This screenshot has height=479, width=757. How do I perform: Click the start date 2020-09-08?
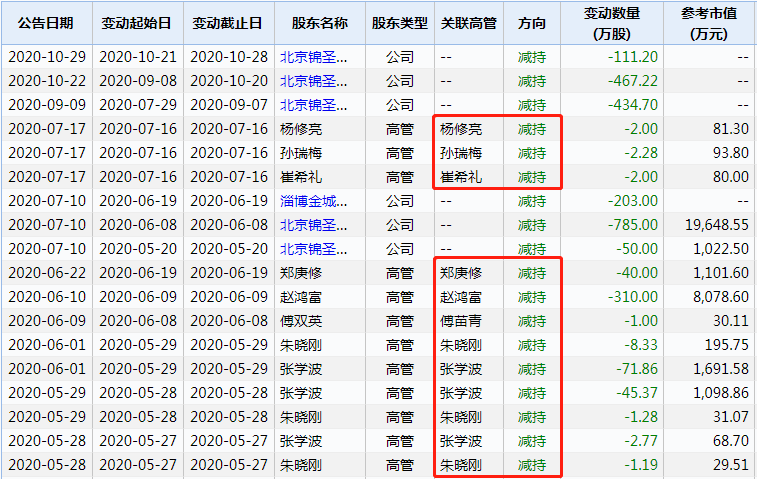138,81
